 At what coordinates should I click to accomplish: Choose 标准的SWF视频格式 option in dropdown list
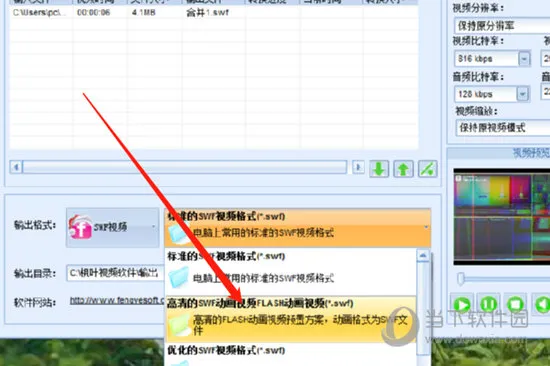(x=291, y=272)
